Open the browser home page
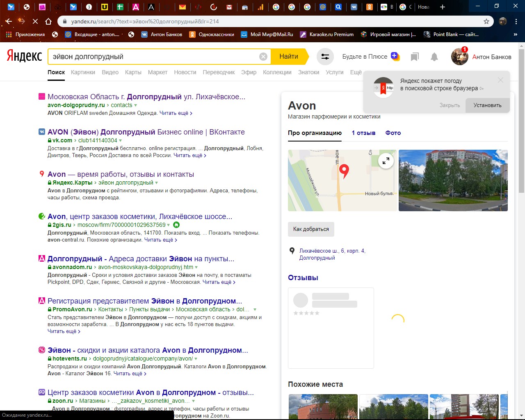This screenshot has width=525, height=420. 48,21
